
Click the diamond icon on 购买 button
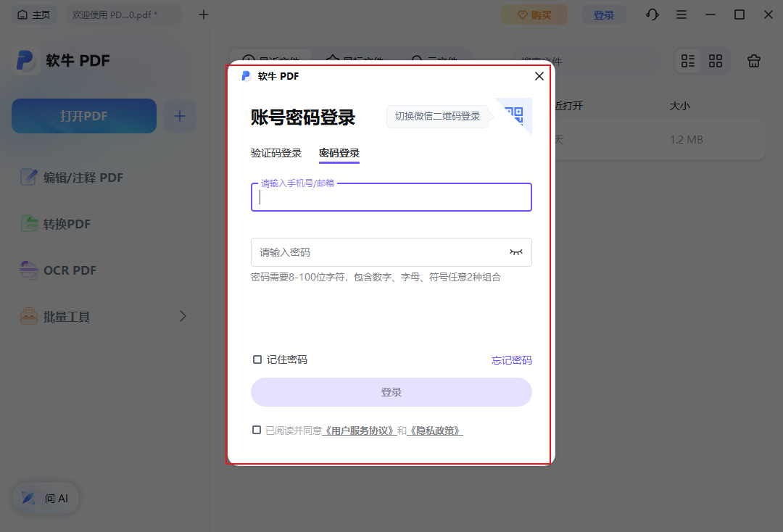click(x=522, y=15)
